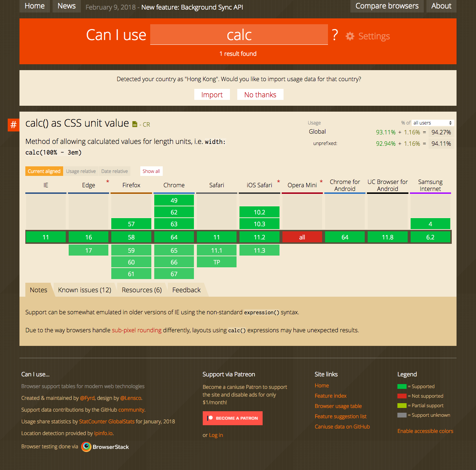Click the red asterisk note beside Opera Mini

[x=321, y=181]
